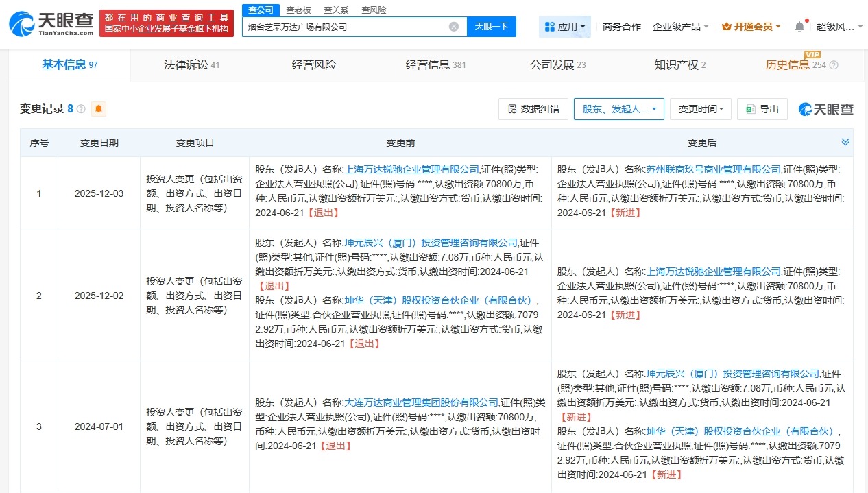Collapse the 变更后 column via its chevron

click(845, 142)
